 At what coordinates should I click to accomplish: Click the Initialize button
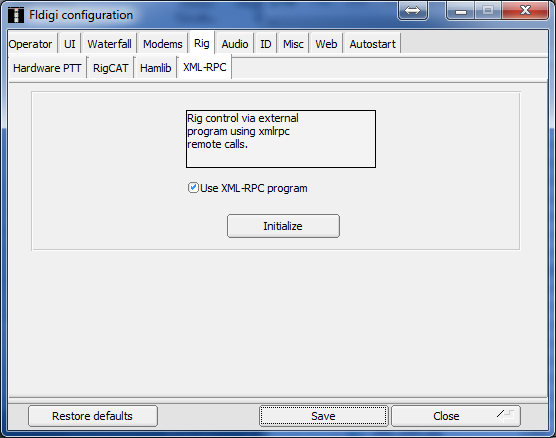coord(283,226)
